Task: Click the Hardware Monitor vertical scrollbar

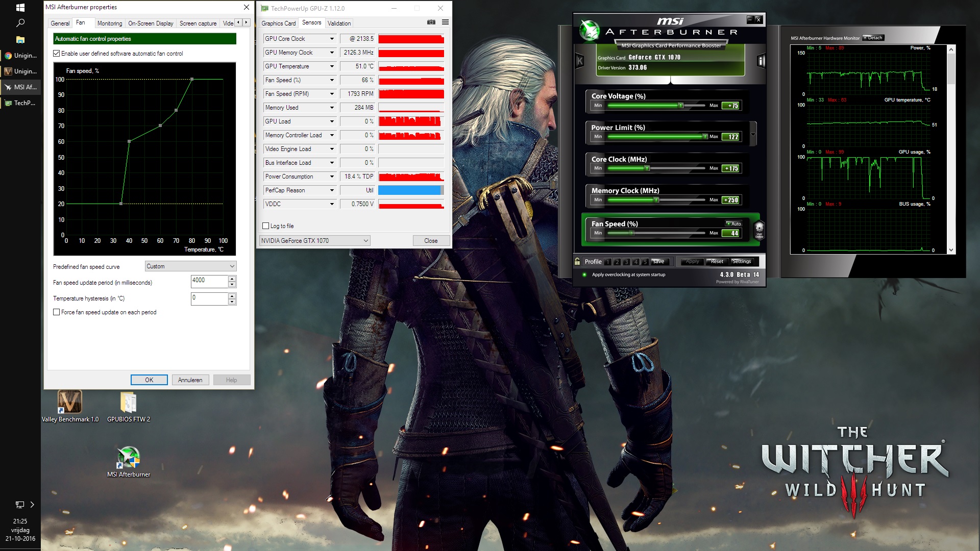Action: click(x=951, y=149)
